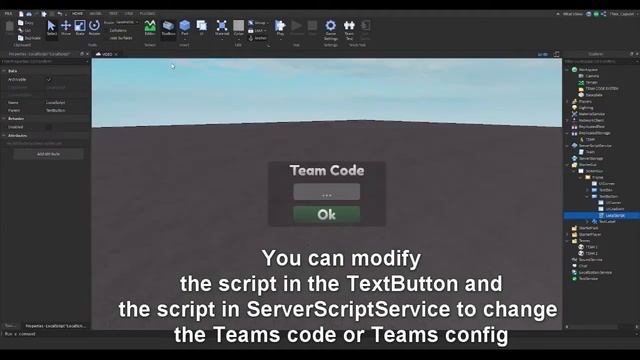This screenshot has height=360, width=640.
Task: Activate the Move tool
Action: [66, 28]
